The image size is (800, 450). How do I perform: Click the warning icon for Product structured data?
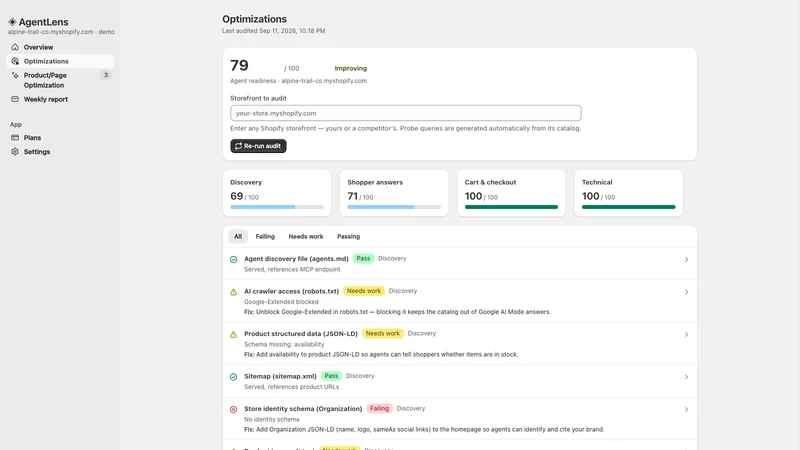point(233,335)
